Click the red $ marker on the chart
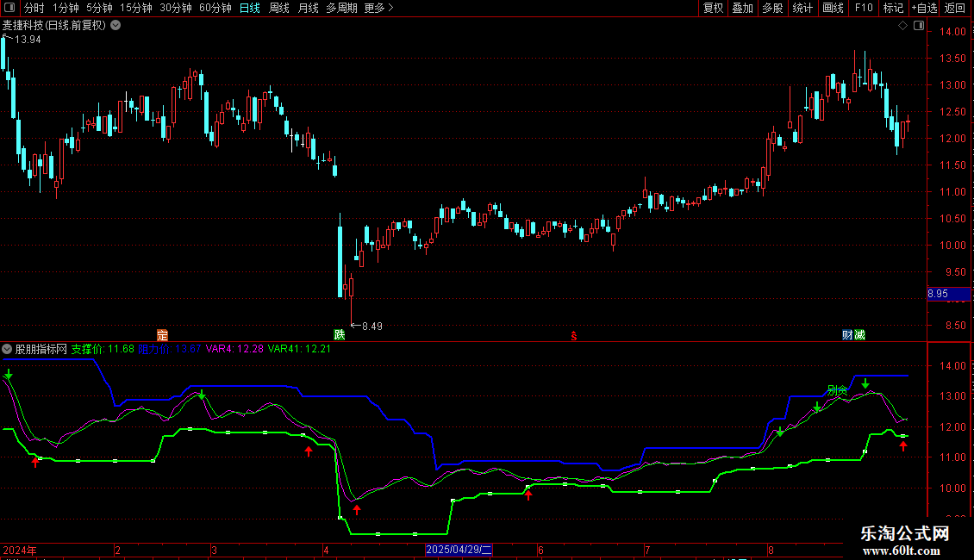Viewport: 974px width, 560px height. pyautogui.click(x=574, y=336)
